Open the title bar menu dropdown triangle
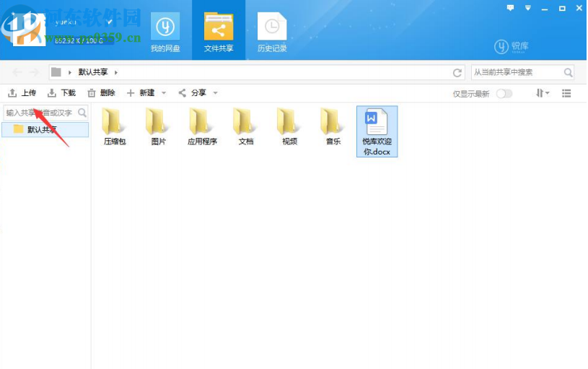Viewport: 588px width, 369px height. [528, 8]
